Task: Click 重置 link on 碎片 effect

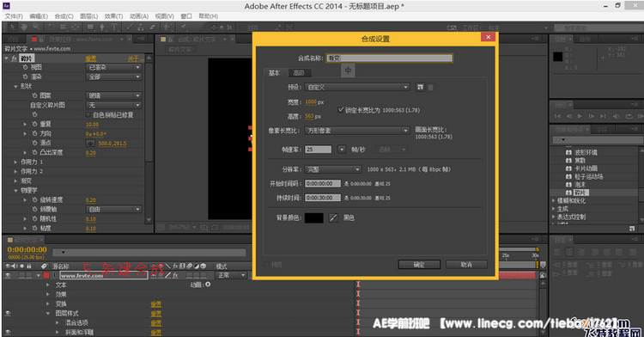Action: pos(91,58)
